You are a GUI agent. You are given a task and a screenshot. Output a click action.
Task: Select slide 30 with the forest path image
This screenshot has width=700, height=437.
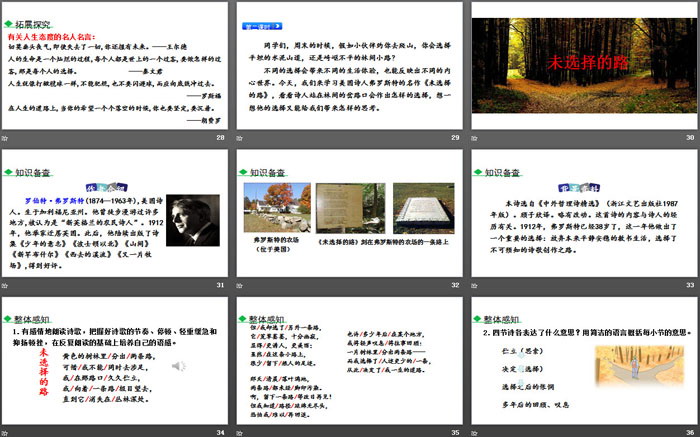[584, 66]
